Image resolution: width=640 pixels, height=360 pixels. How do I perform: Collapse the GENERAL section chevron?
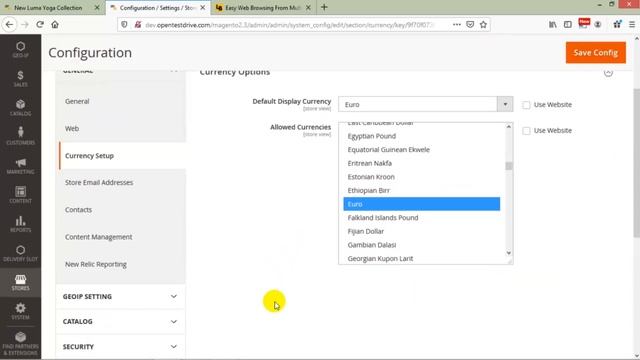coord(174,71)
